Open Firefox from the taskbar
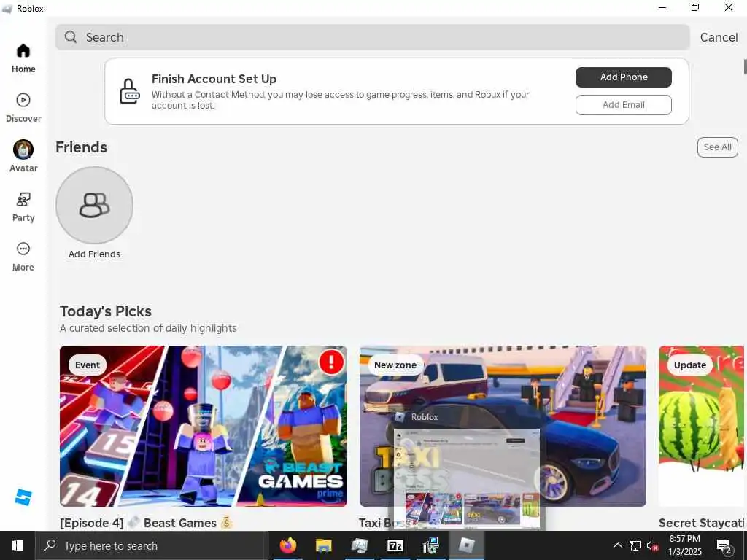Viewport: 747px width, 560px height. [x=287, y=545]
